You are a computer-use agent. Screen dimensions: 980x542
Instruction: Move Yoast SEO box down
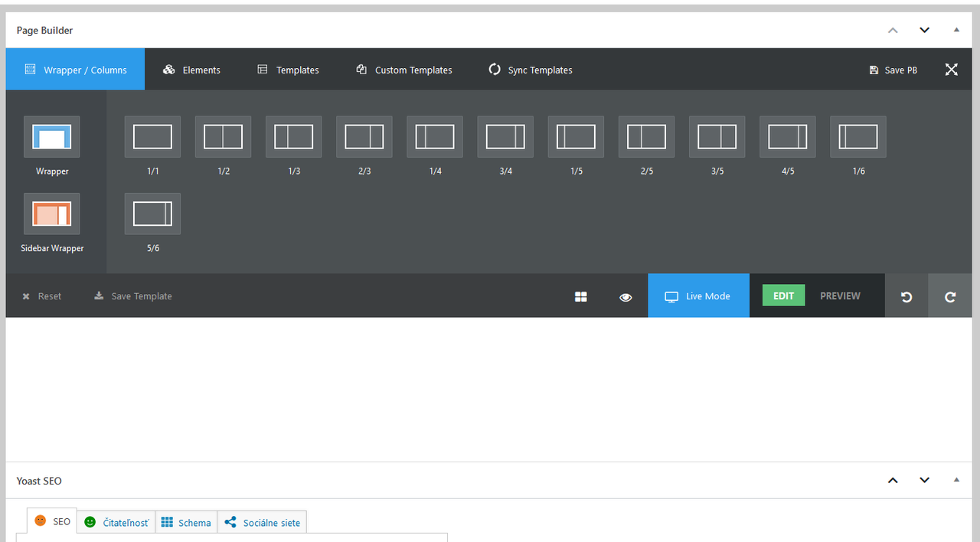tap(924, 480)
